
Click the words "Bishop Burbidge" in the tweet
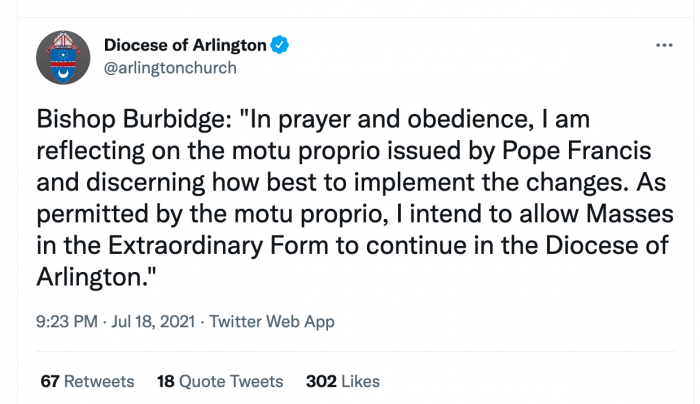click(x=131, y=119)
